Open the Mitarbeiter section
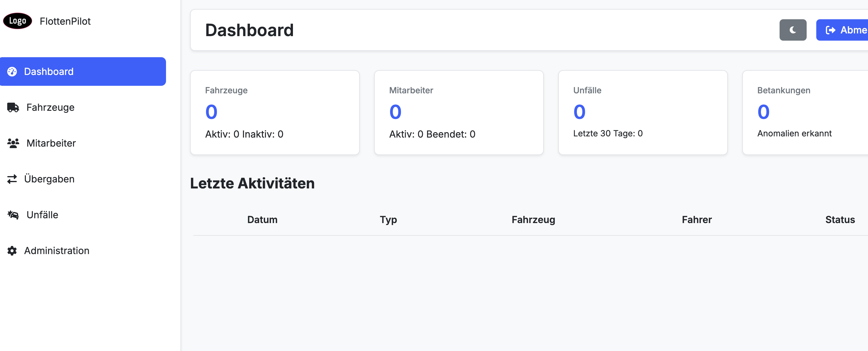The height and width of the screenshot is (351, 868). pyautogui.click(x=51, y=143)
